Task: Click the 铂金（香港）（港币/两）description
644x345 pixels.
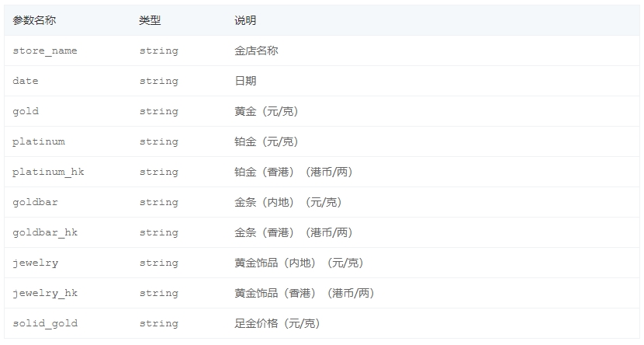Action: 293,172
